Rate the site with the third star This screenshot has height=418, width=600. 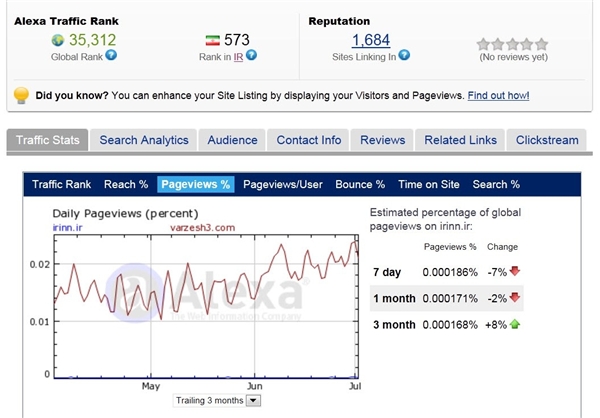(512, 44)
